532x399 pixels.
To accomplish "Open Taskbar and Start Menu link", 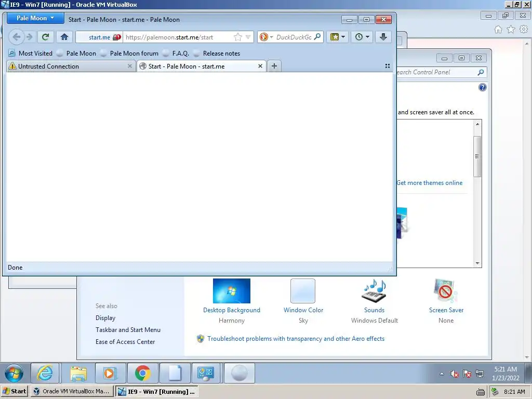I will coord(128,330).
